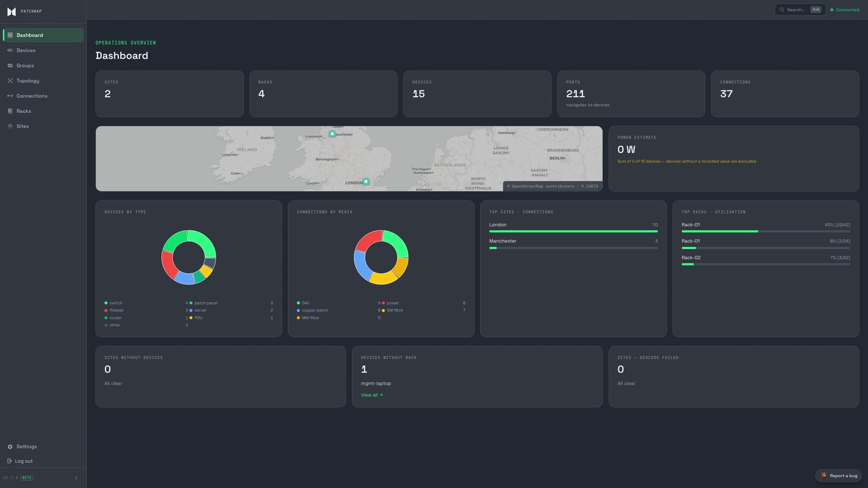Click the PDU legend yellow dot
Image resolution: width=868 pixels, height=488 pixels.
coord(191,318)
